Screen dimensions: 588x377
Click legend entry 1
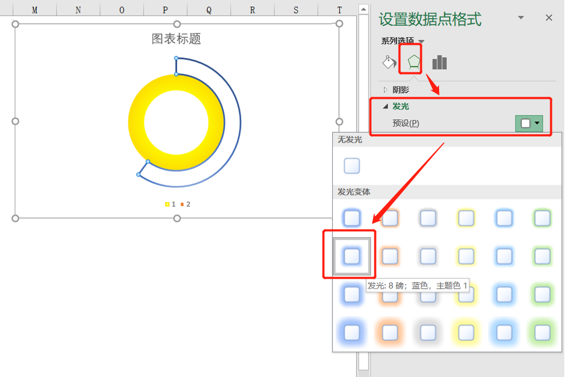click(170, 204)
